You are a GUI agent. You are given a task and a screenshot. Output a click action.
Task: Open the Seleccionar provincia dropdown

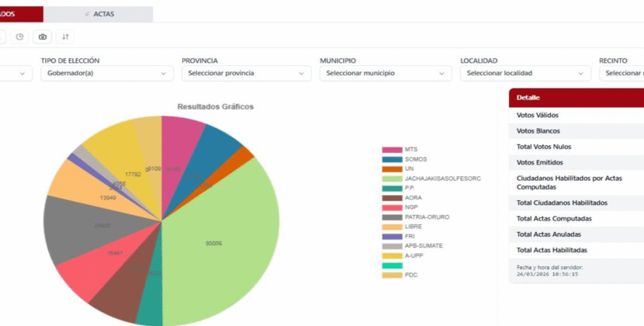click(247, 73)
